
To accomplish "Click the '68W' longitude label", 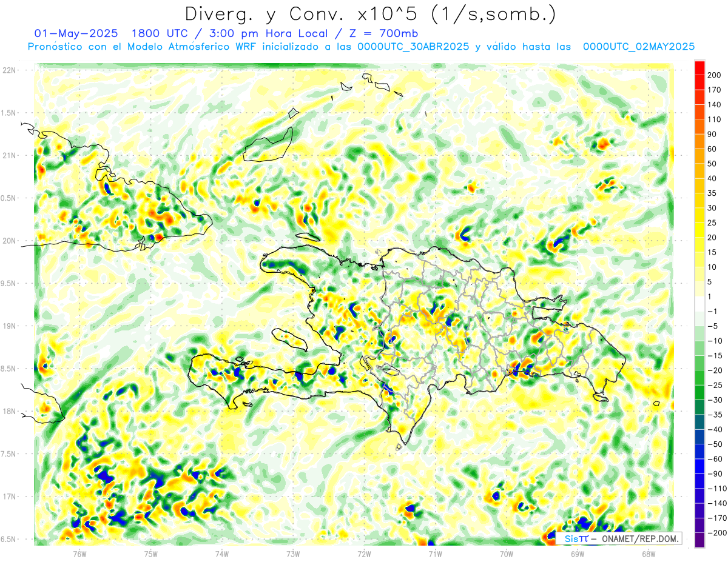I will pyautogui.click(x=649, y=554).
